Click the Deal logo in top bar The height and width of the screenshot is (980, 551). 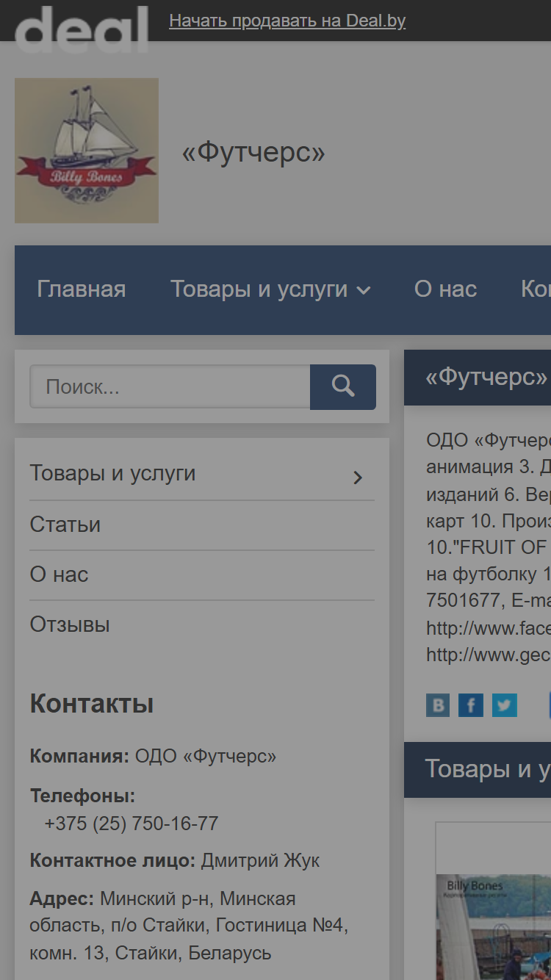coord(82,28)
